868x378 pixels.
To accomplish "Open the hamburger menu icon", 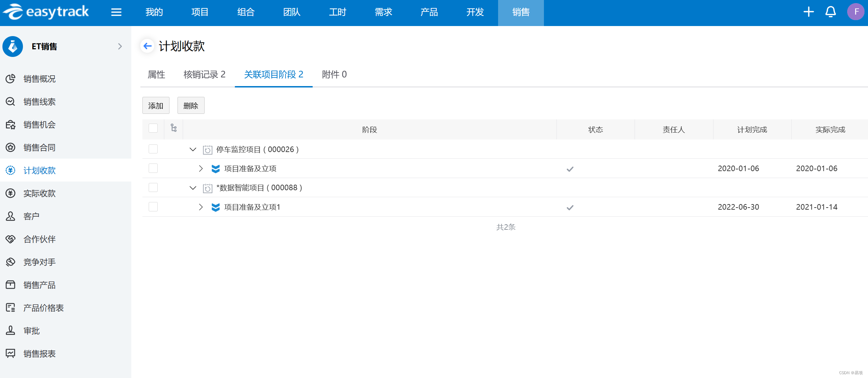I will 116,12.
